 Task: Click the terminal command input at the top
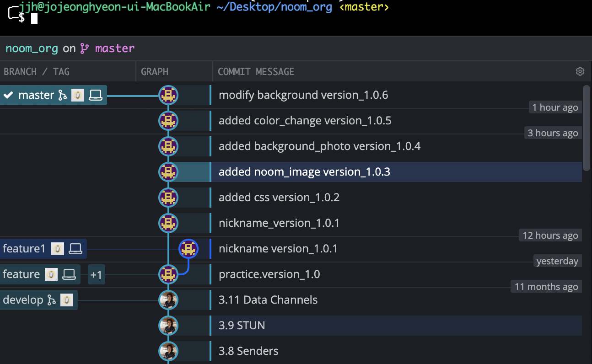[x=34, y=18]
